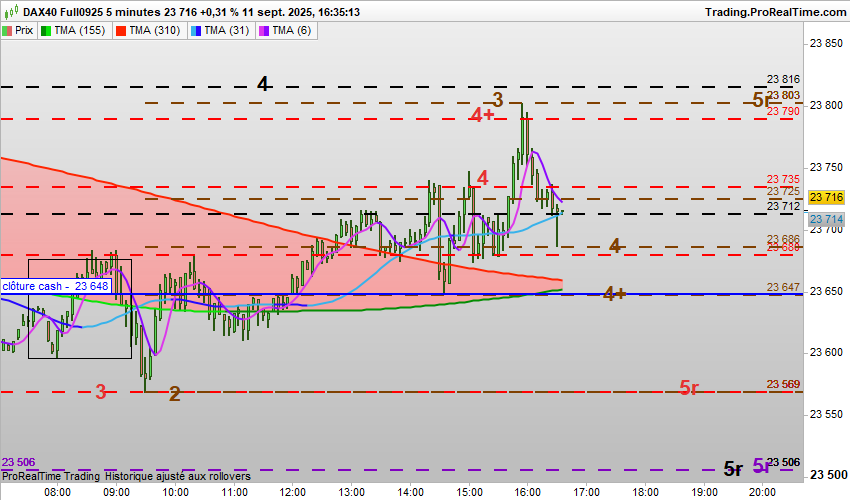Click the 17:00 time axis label
The image size is (850, 500).
click(x=587, y=492)
